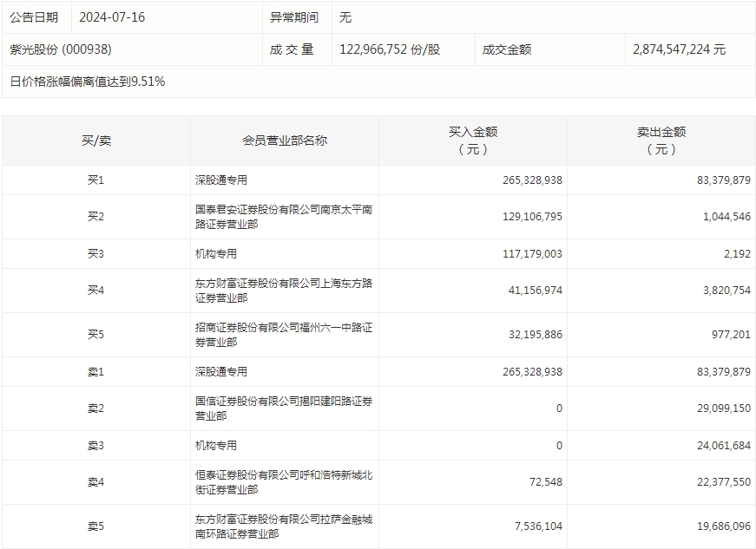Image resolution: width=756 pixels, height=549 pixels.
Task: Select buy amount 32,195,886
Action: [536, 335]
